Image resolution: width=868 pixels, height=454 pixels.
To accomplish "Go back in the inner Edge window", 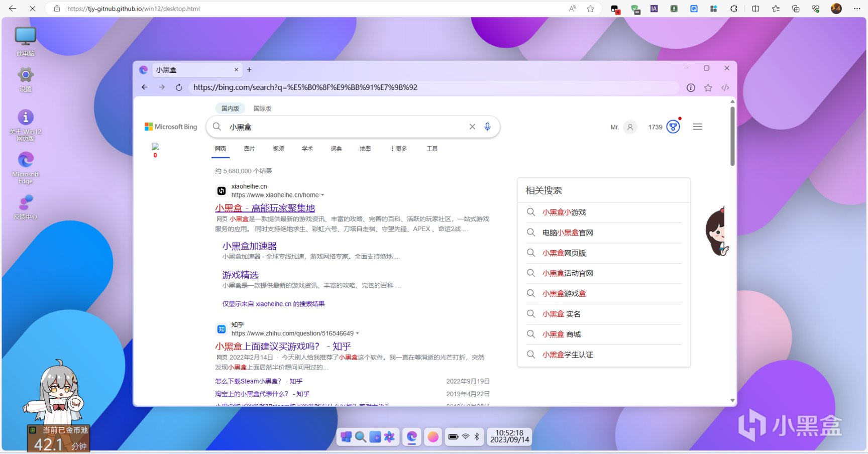I will 145,87.
